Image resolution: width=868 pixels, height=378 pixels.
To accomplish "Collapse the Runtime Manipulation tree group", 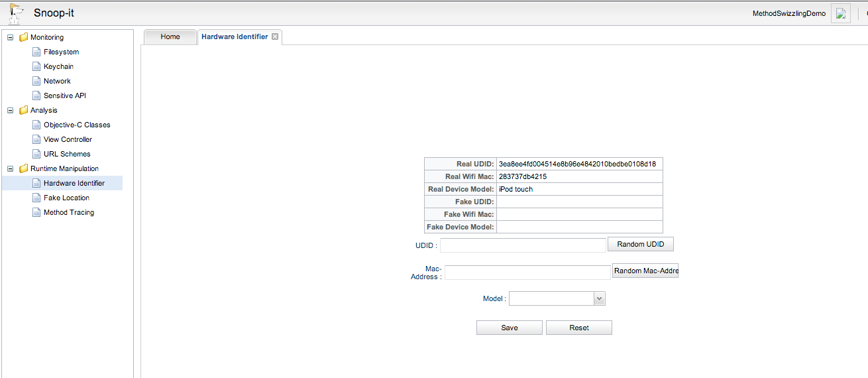I will (x=10, y=168).
